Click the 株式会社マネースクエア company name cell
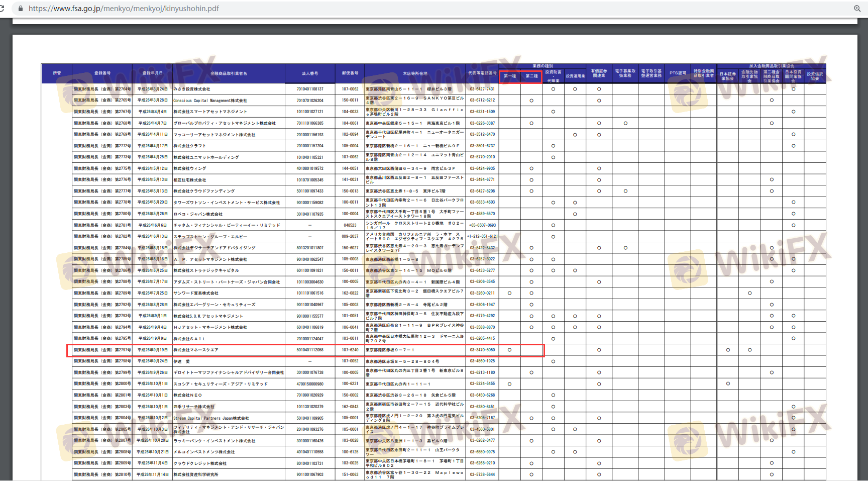 [x=196, y=350]
